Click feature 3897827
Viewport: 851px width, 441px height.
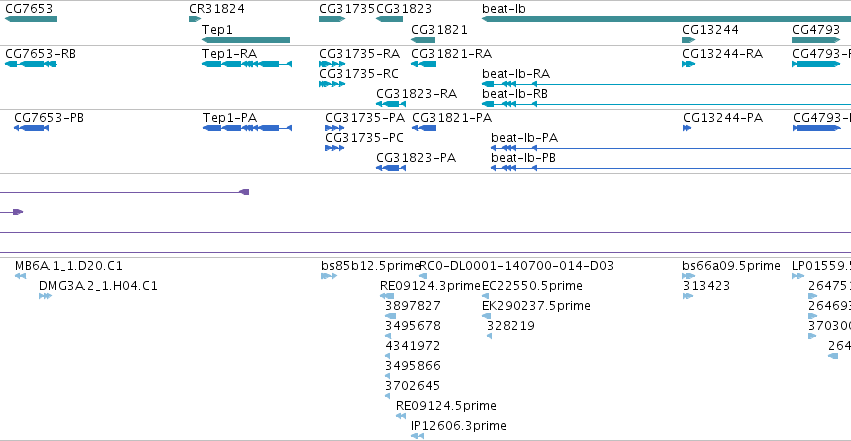(x=412, y=306)
